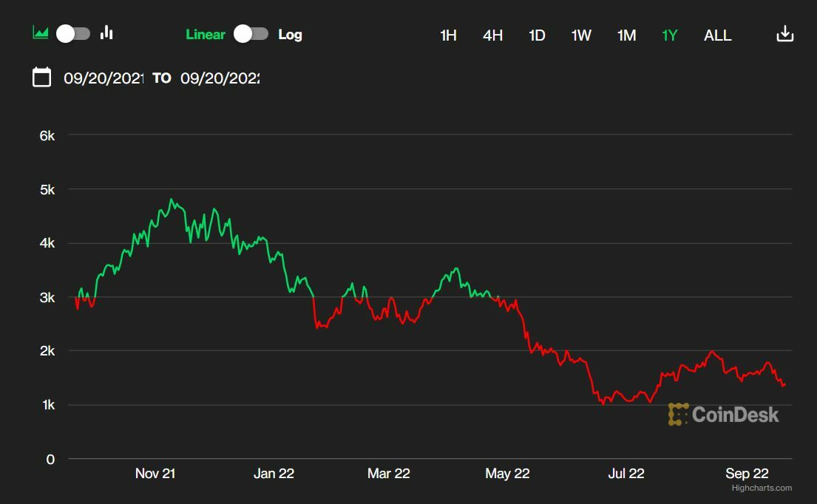This screenshot has height=504, width=817.
Task: Choose the Log scale label
Action: click(x=291, y=34)
